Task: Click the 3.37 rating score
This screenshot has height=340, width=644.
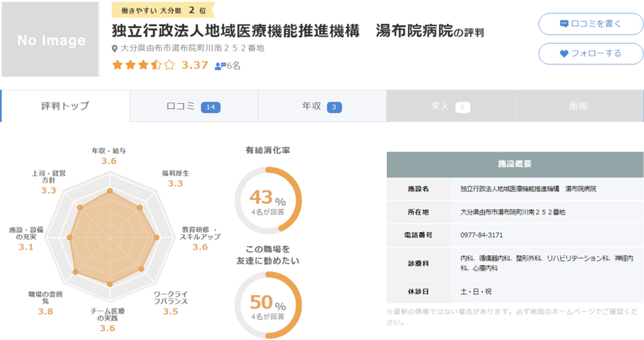Action: click(x=195, y=65)
